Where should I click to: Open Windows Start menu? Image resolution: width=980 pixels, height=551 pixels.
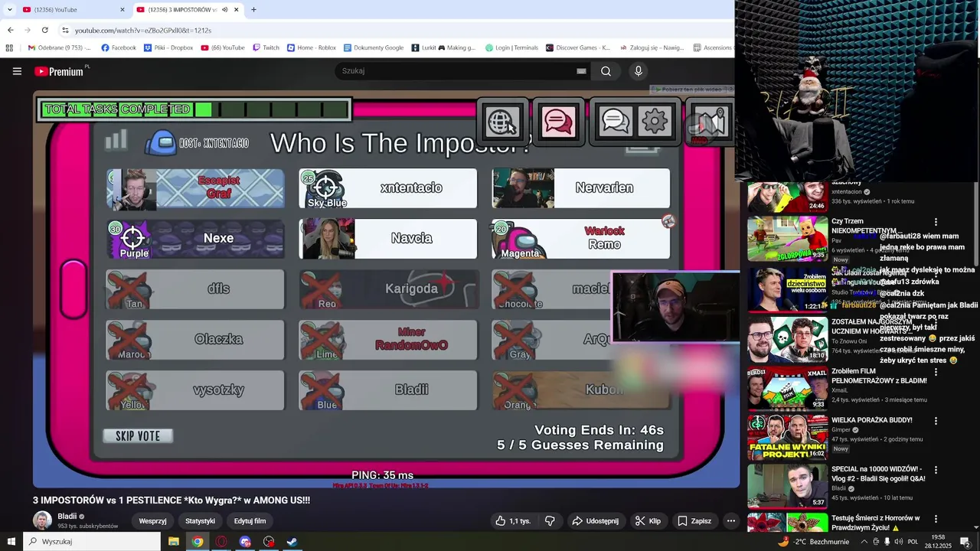click(x=11, y=541)
